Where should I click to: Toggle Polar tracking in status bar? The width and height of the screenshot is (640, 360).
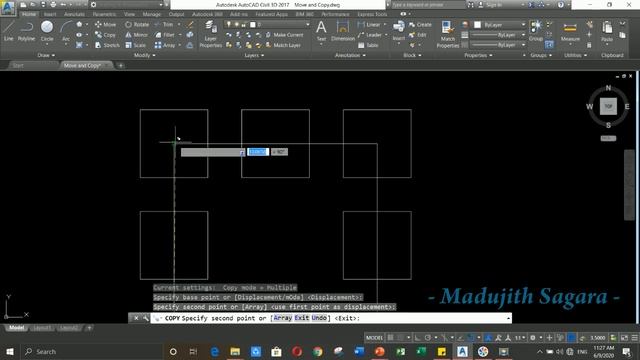[428, 338]
